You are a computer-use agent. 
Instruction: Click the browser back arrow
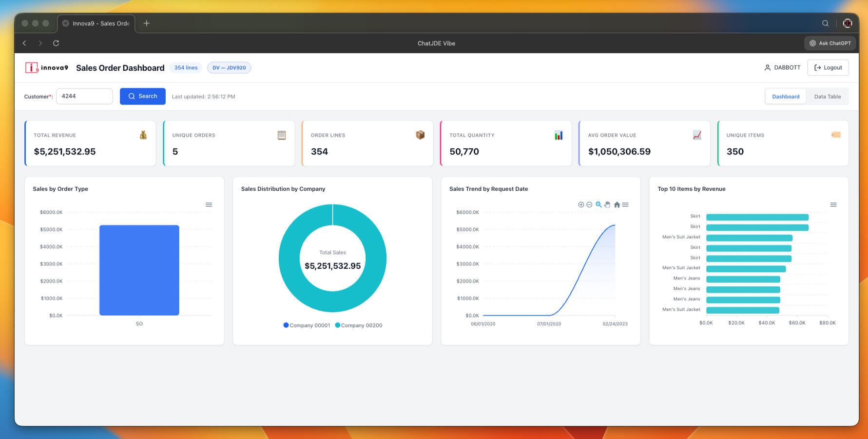coord(24,43)
